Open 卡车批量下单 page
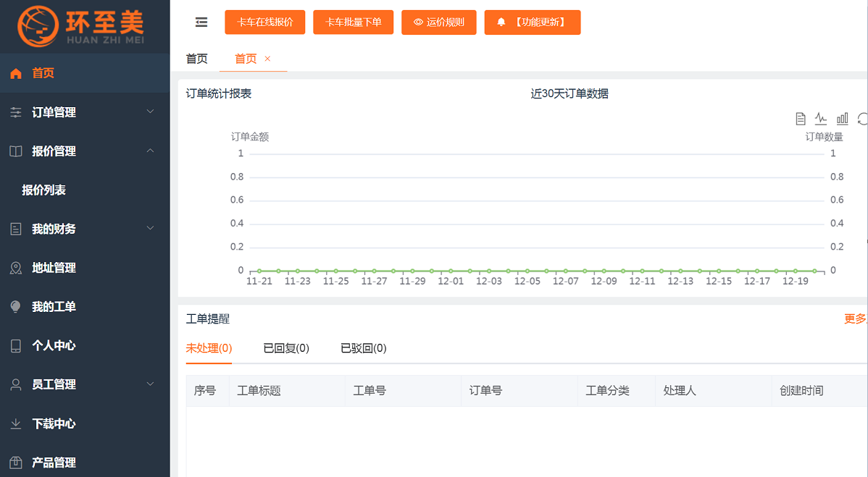This screenshot has width=868, height=477. tap(353, 22)
